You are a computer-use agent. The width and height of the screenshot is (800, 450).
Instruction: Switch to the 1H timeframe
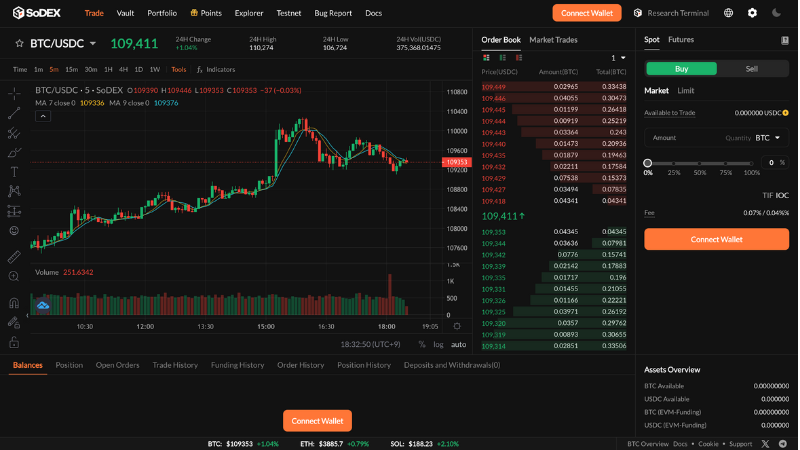[x=108, y=69]
